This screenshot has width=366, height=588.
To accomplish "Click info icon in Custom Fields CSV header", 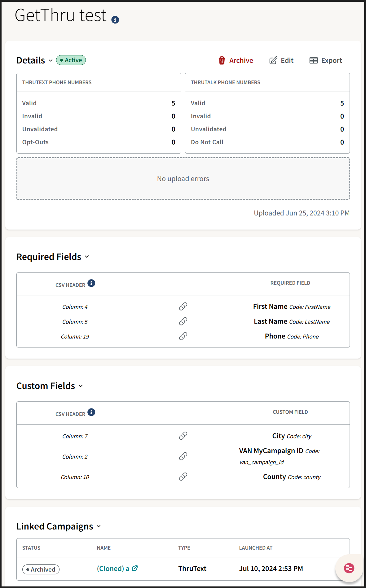I will (91, 412).
